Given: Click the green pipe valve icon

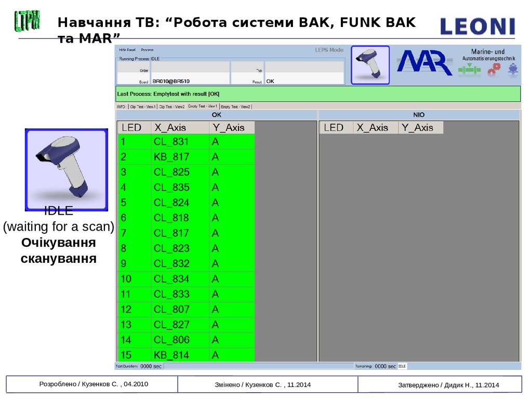Looking at the screenshot, I should click(470, 71).
